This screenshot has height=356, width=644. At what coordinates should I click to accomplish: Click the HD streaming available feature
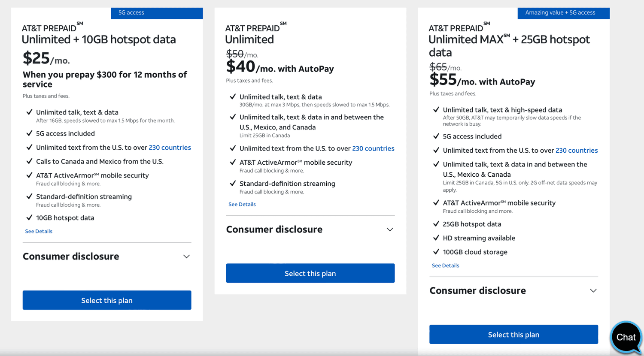479,238
